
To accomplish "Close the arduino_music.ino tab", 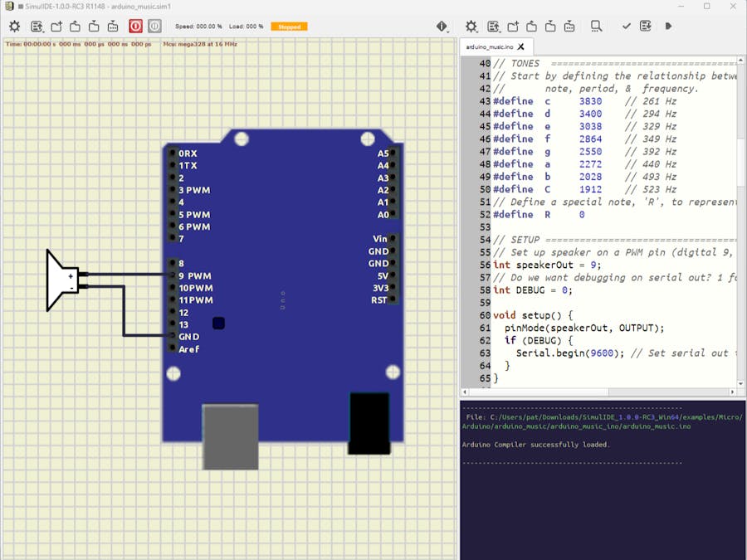I will [x=520, y=47].
